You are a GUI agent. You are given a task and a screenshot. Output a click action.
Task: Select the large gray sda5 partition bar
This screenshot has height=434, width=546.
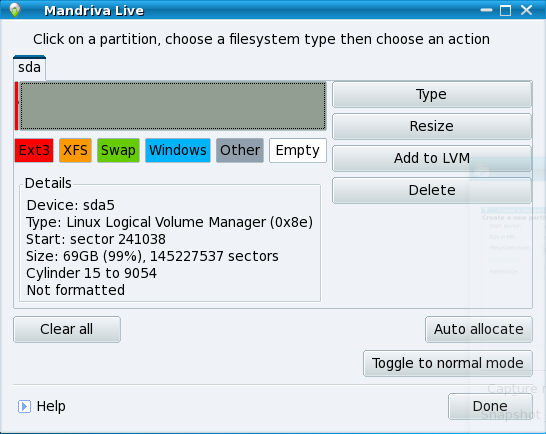(x=173, y=106)
